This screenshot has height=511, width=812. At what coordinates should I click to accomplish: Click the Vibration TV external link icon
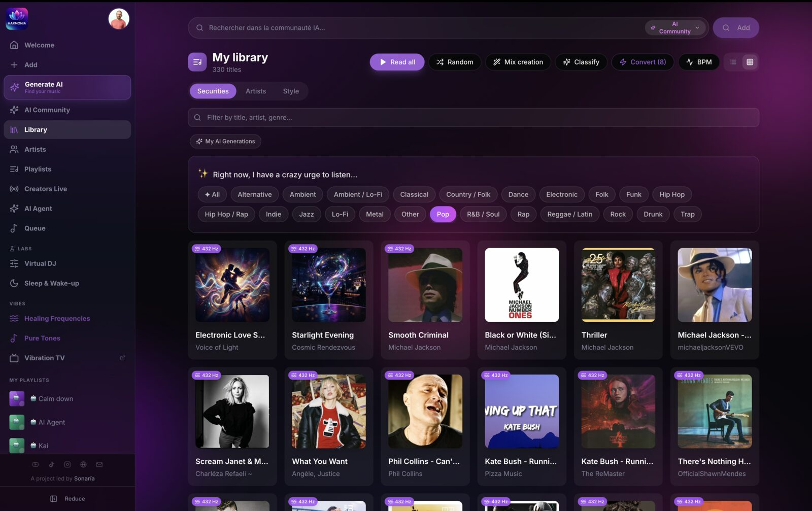point(122,358)
